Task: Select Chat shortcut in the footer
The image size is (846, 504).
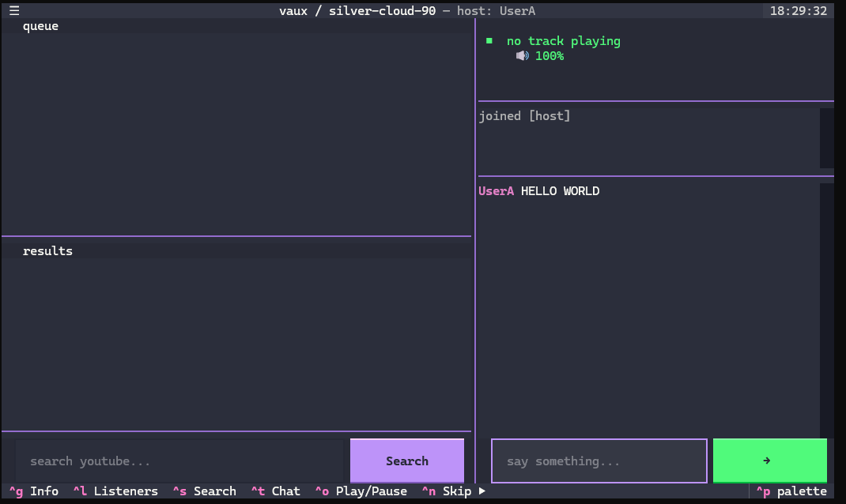Action: pos(276,491)
